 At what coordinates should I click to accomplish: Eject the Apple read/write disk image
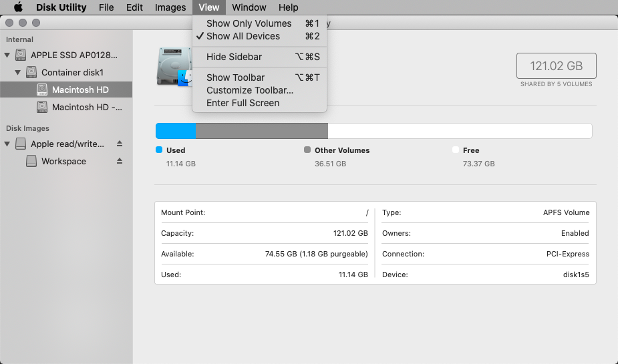click(x=120, y=144)
